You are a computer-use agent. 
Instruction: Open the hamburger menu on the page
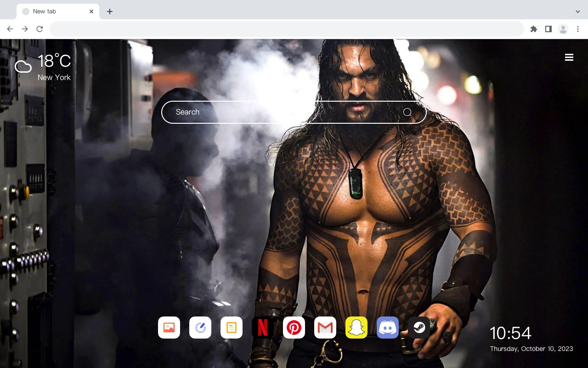569,57
